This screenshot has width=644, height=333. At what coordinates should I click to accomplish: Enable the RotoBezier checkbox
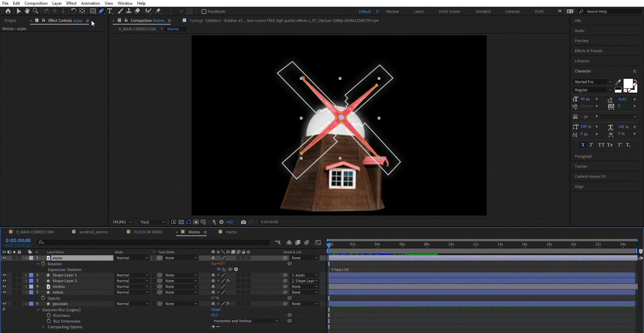(x=204, y=11)
